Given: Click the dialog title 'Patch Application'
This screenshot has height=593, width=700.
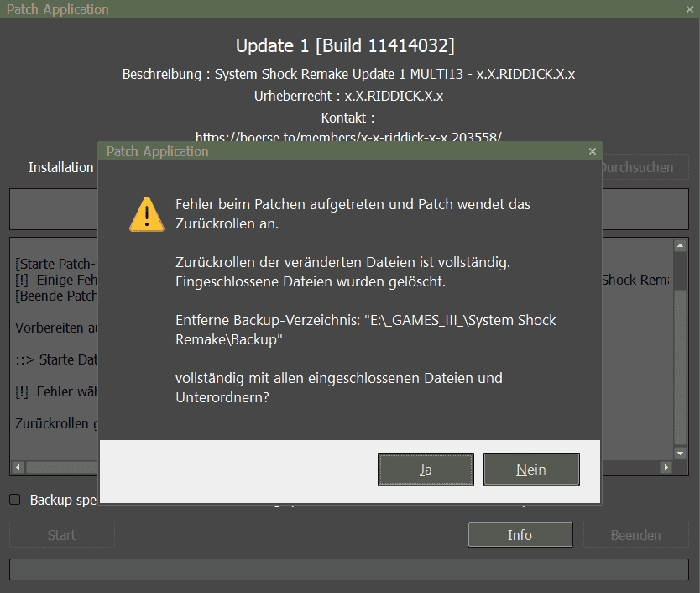Looking at the screenshot, I should click(158, 151).
